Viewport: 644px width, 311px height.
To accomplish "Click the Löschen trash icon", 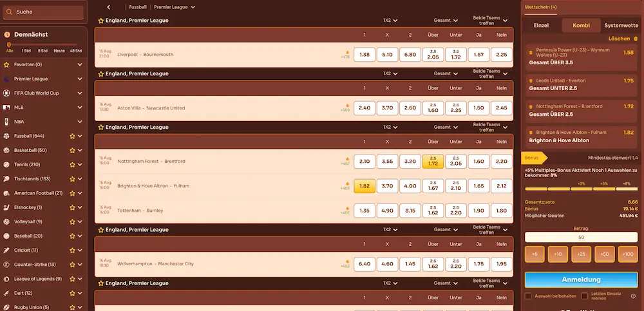I will (x=636, y=39).
